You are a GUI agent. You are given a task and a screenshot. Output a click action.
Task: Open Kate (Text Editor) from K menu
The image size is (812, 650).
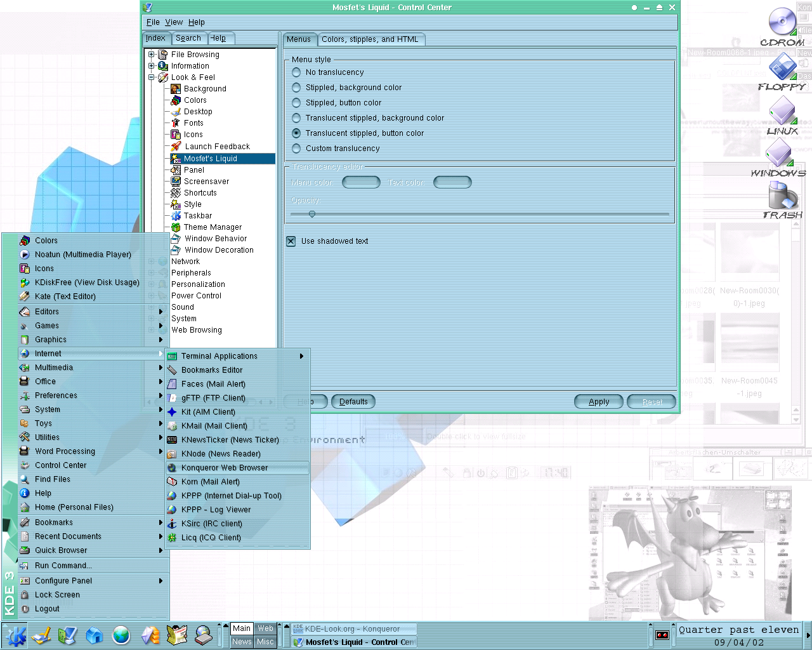(x=93, y=296)
